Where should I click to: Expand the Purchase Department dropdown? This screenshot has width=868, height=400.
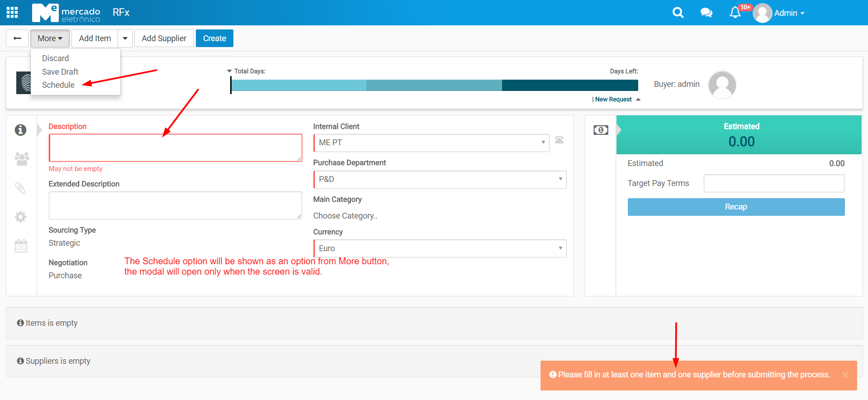point(440,180)
